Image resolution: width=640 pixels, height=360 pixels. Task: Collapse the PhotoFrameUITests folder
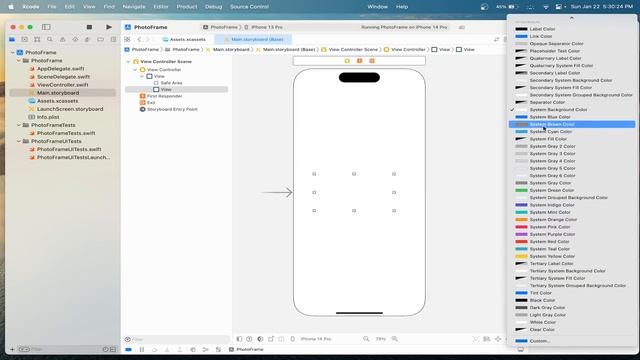coord(19,141)
